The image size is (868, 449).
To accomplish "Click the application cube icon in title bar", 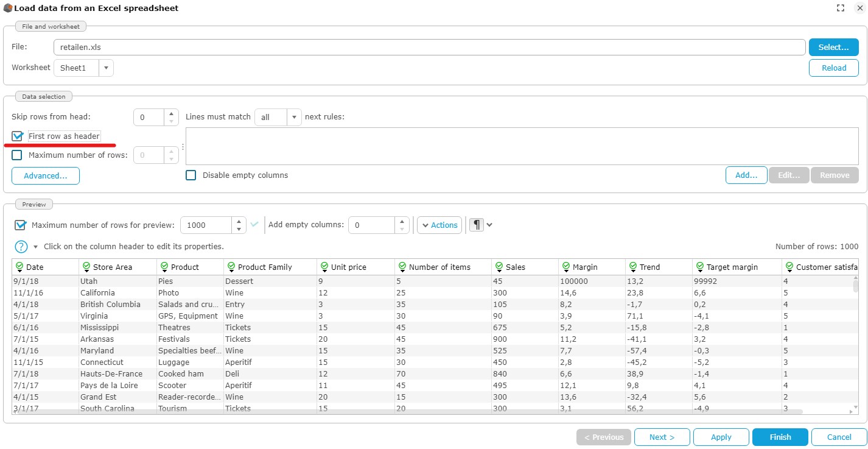I will (8, 9).
